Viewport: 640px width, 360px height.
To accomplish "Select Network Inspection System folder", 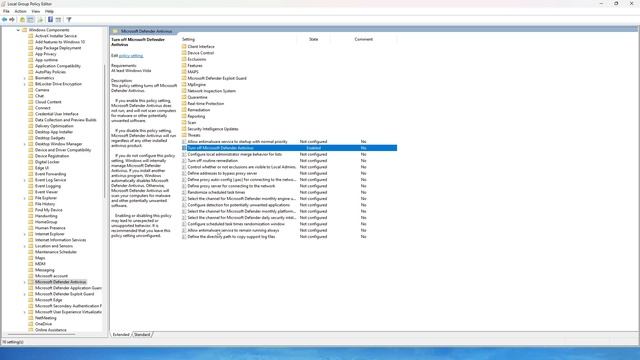I will click(211, 91).
